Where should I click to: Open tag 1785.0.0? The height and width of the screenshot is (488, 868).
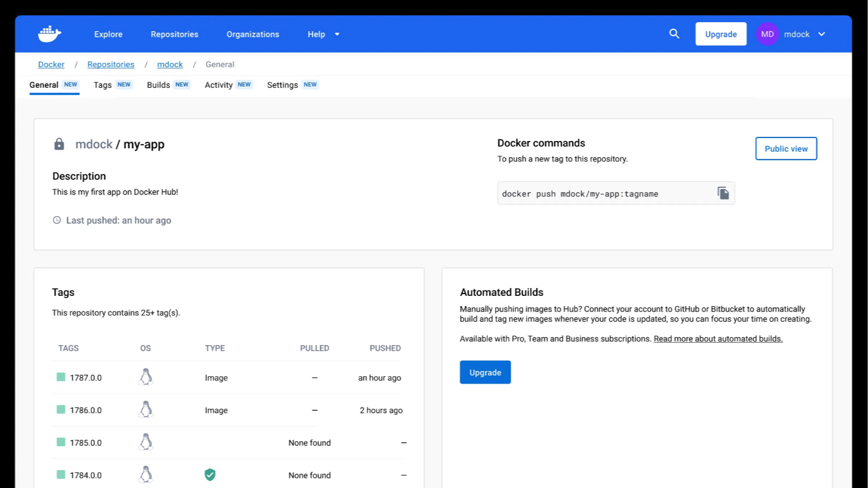86,442
